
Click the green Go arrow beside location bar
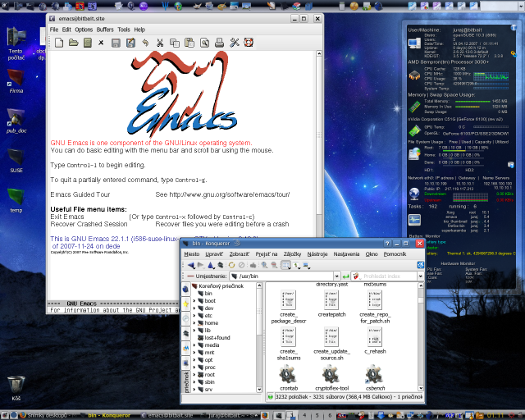pyautogui.click(x=346, y=276)
